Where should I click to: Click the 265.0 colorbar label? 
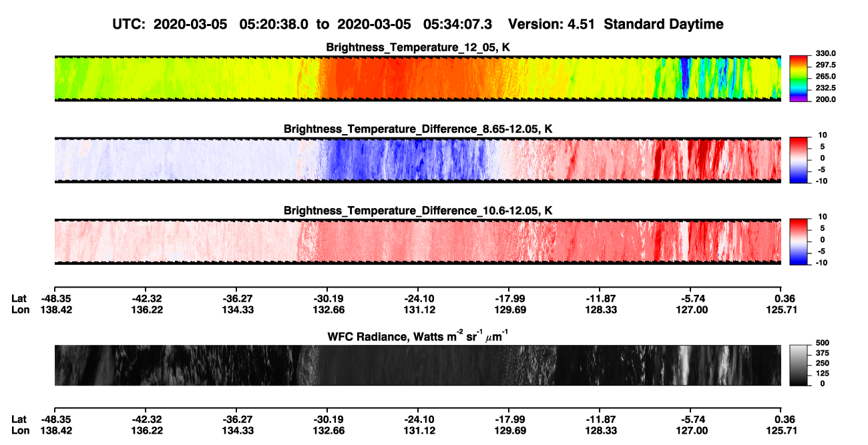[x=826, y=76]
